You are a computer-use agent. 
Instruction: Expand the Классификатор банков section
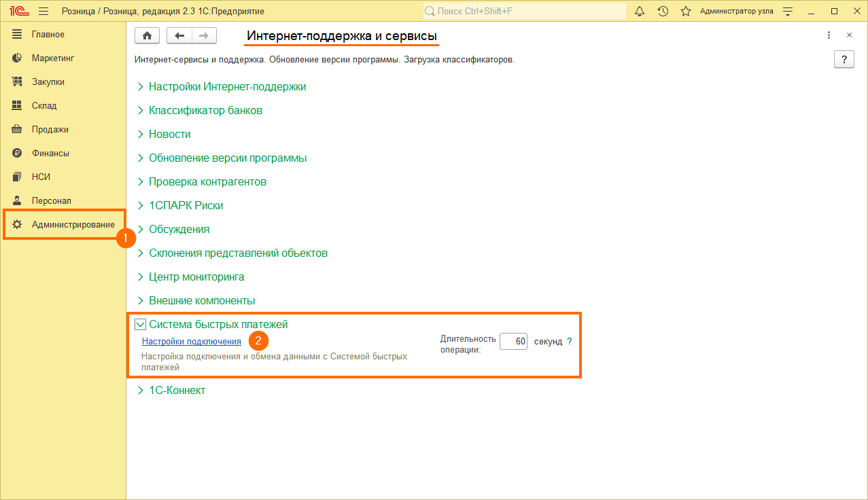tap(205, 111)
